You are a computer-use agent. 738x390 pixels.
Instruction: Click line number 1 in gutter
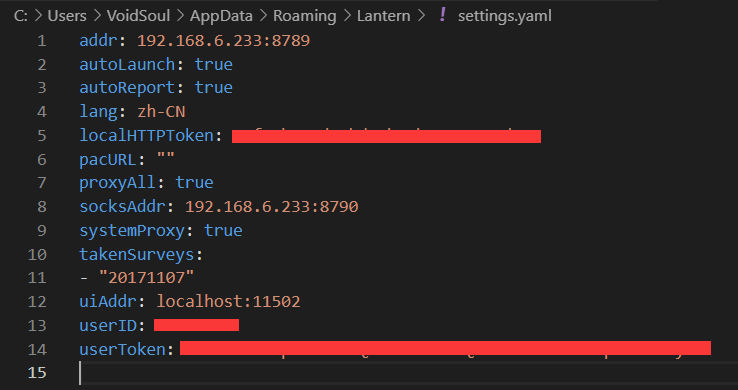click(42, 41)
